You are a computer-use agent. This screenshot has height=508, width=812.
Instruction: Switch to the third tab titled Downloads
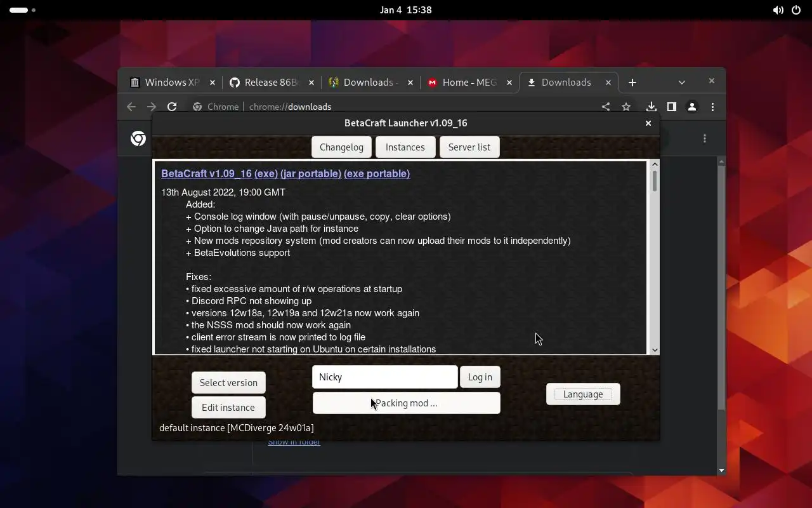pyautogui.click(x=370, y=83)
